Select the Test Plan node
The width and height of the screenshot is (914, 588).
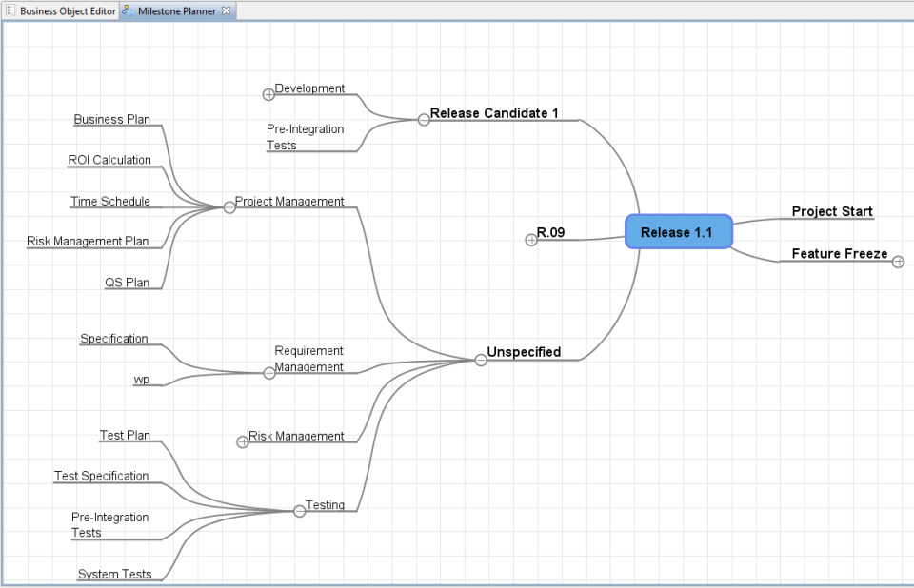125,436
